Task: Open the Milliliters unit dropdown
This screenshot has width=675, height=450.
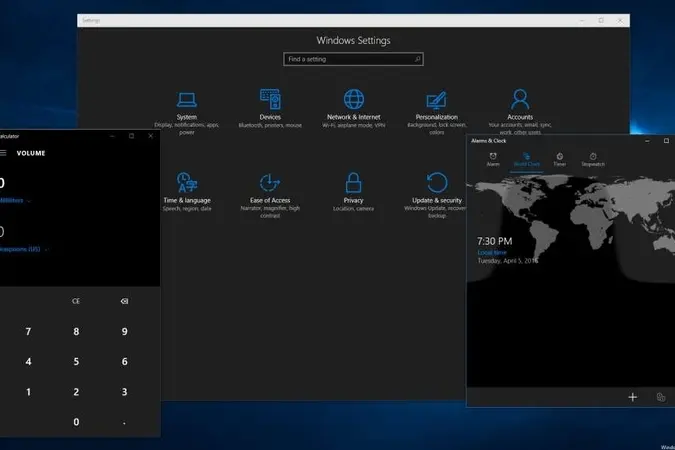Action: (15, 201)
